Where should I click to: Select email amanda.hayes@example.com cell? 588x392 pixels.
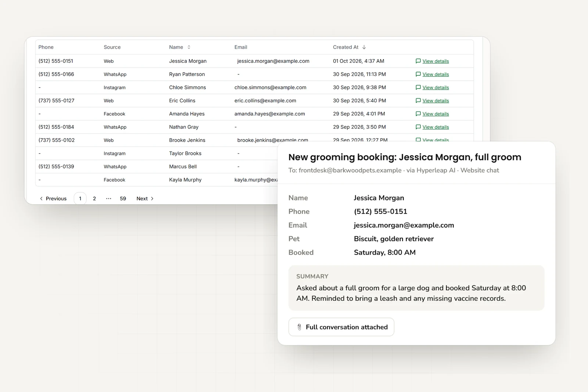270,114
